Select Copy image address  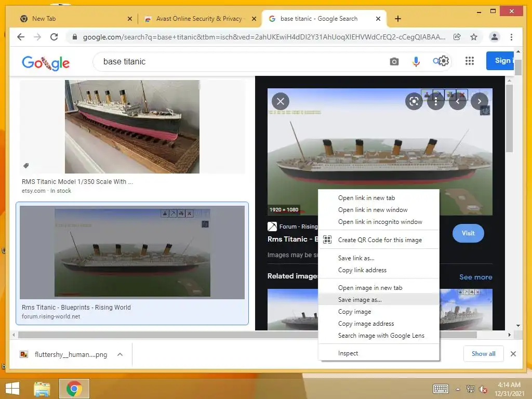(379, 323)
